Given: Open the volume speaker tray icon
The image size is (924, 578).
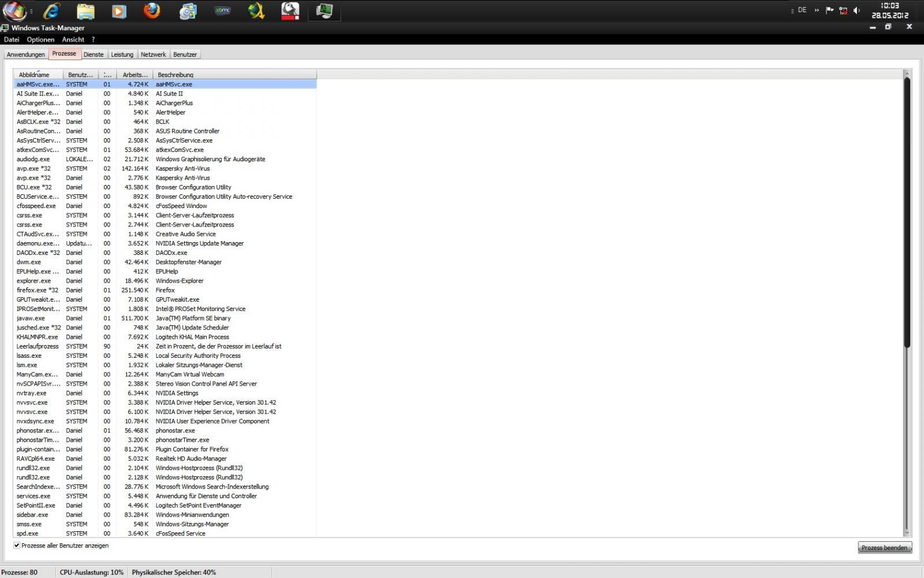Looking at the screenshot, I should pos(856,10).
